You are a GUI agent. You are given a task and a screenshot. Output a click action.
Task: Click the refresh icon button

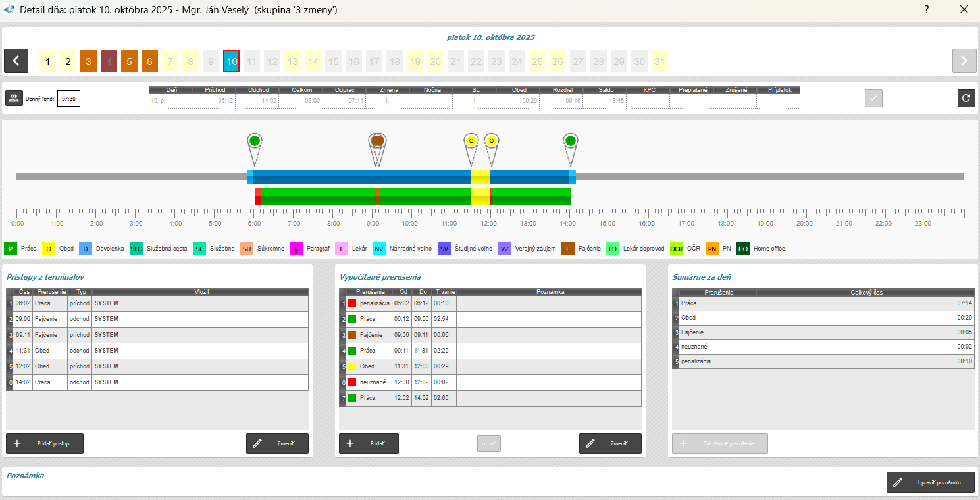[x=966, y=98]
